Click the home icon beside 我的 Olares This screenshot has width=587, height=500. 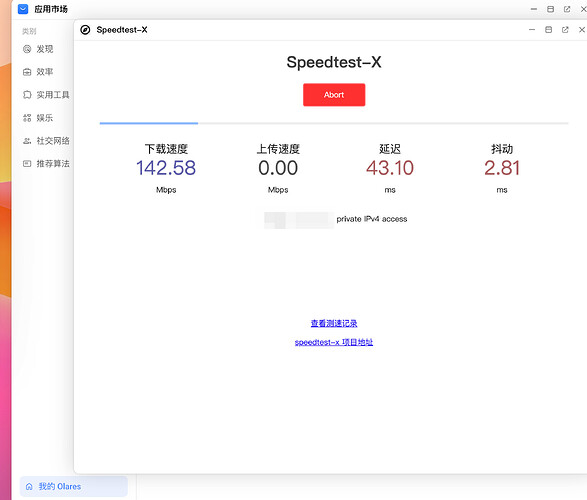29,487
